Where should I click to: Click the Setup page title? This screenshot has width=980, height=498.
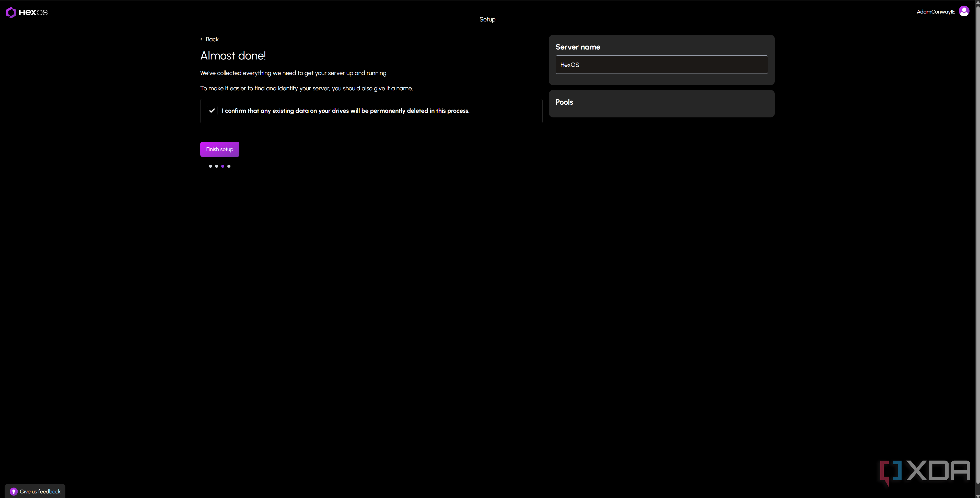487,19
